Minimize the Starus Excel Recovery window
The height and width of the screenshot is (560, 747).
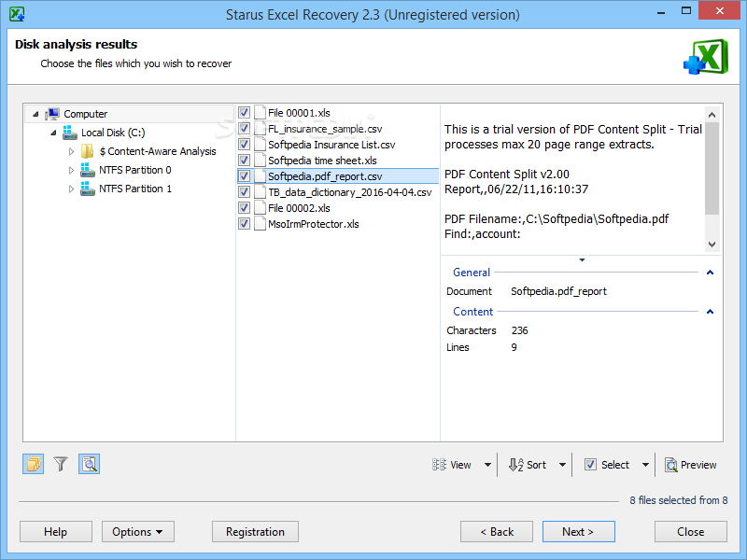661,11
